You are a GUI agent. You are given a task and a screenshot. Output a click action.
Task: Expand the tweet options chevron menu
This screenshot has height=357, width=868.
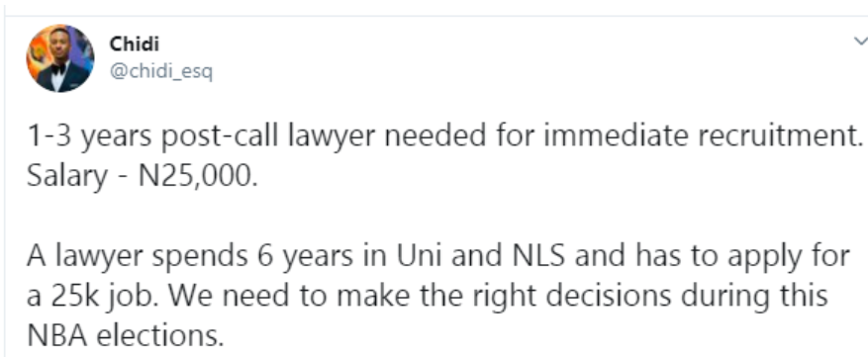[x=861, y=42]
